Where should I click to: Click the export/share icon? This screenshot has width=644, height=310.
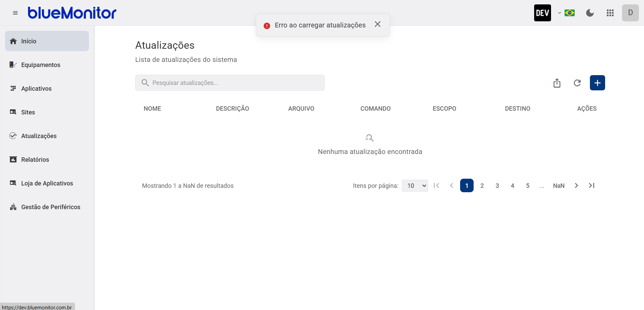(557, 83)
